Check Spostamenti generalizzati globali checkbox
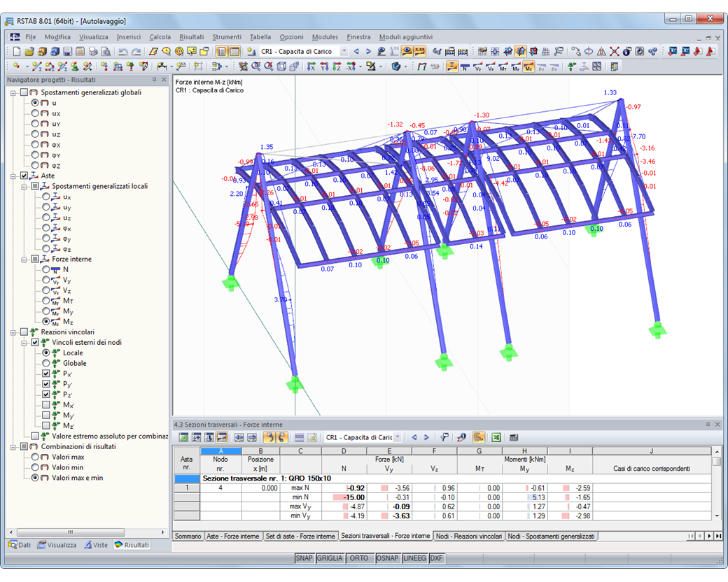 [x=24, y=92]
